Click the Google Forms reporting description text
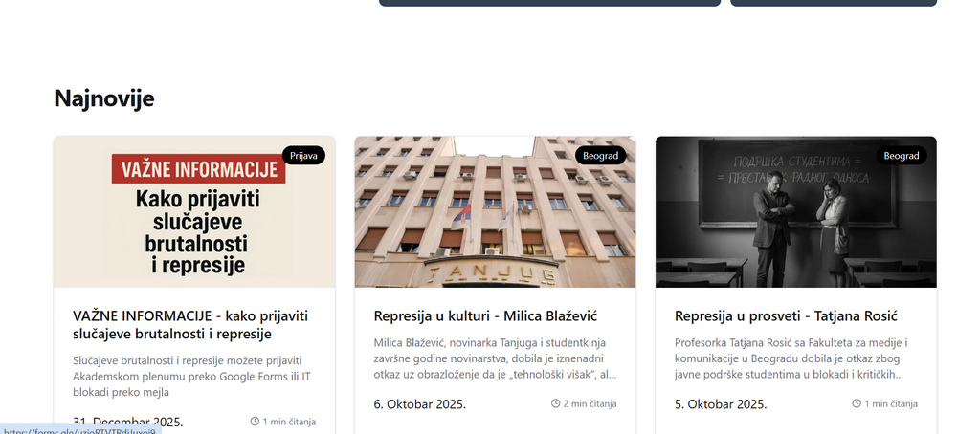The height and width of the screenshot is (434, 980). (x=191, y=377)
